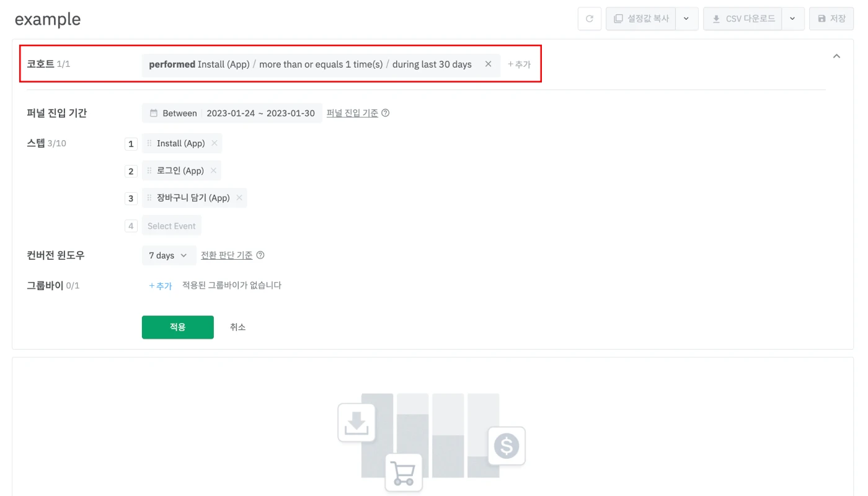This screenshot has height=496, width=868.
Task: Add a group-by with +추가
Action: pos(161,286)
